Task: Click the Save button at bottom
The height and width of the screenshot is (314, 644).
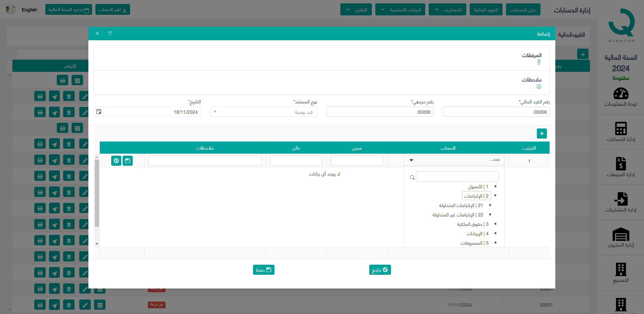Action: click(263, 270)
